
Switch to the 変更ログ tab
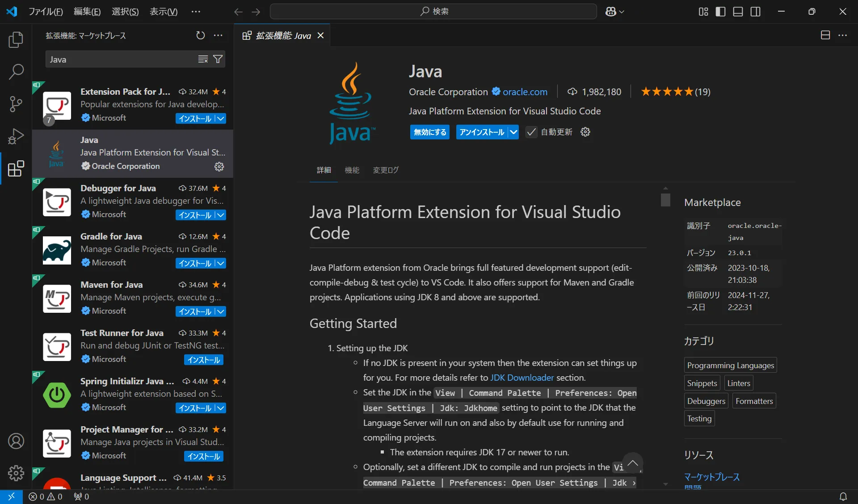point(386,170)
